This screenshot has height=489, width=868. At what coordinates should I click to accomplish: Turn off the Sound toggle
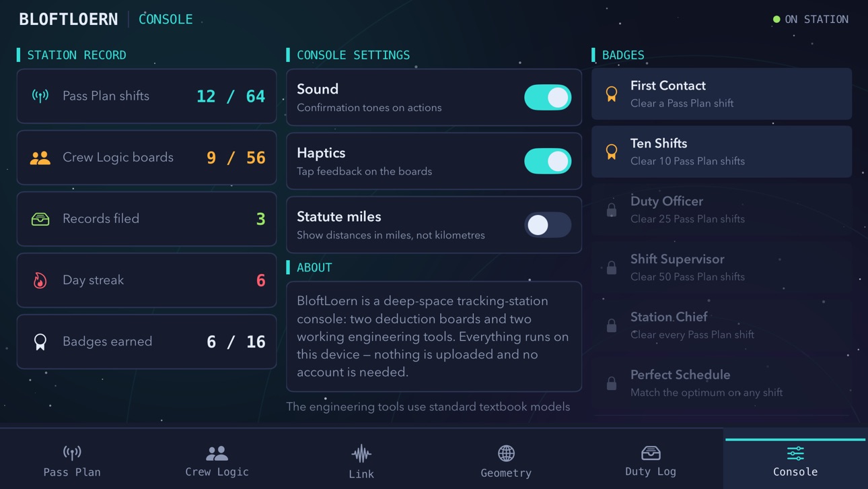(548, 98)
